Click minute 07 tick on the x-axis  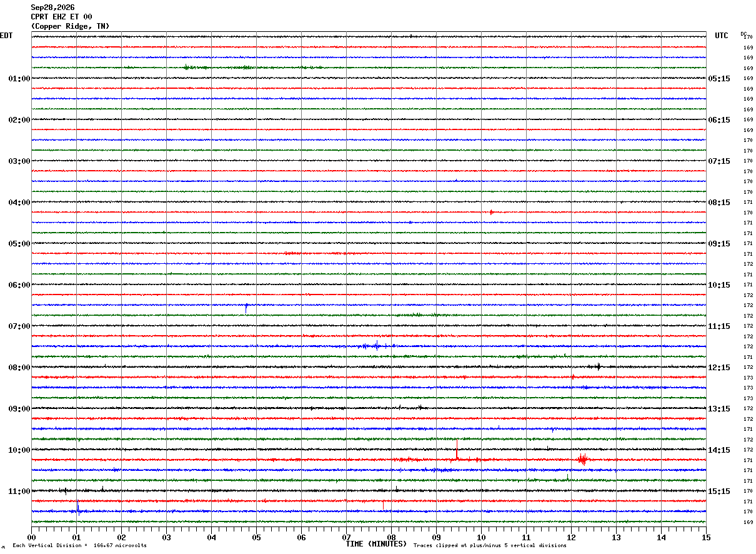click(x=346, y=536)
